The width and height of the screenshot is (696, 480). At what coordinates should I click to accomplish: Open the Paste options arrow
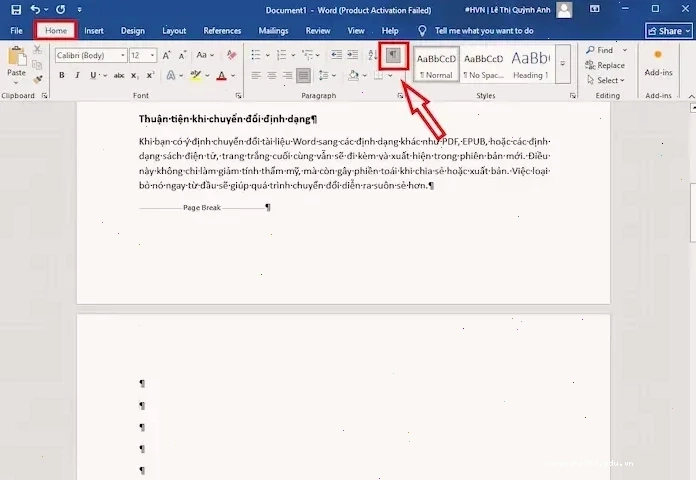click(16, 83)
